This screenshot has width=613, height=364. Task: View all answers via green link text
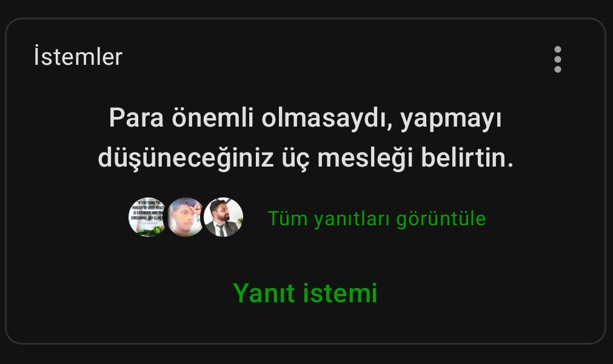(377, 218)
